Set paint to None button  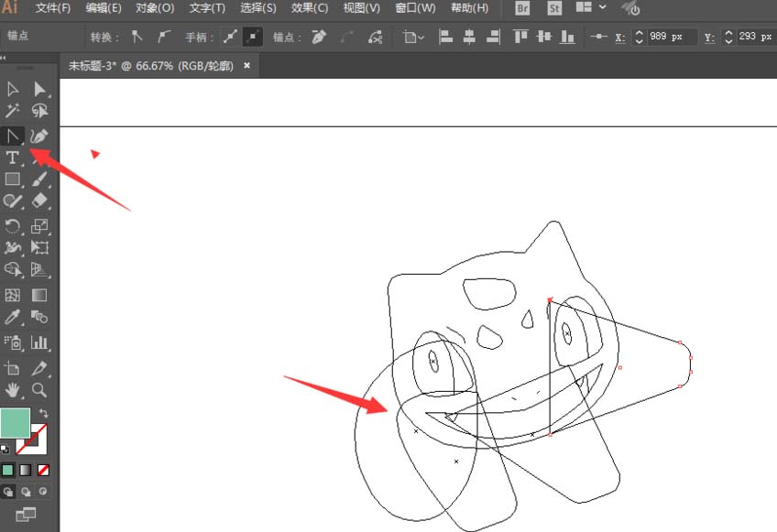(43, 470)
